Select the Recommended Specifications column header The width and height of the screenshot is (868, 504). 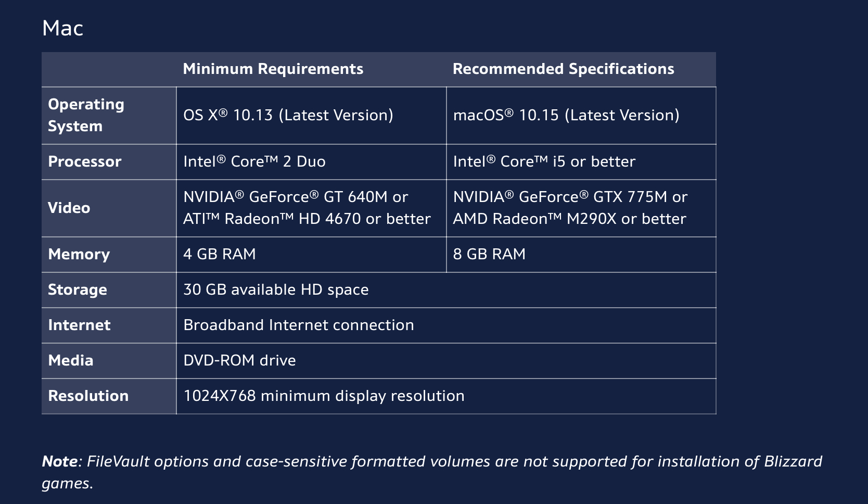click(563, 69)
